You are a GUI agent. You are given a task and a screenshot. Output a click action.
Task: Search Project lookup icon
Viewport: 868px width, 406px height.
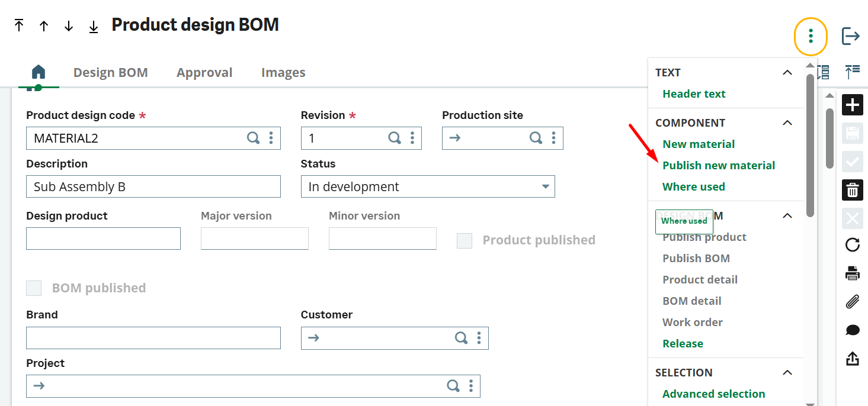(453, 386)
